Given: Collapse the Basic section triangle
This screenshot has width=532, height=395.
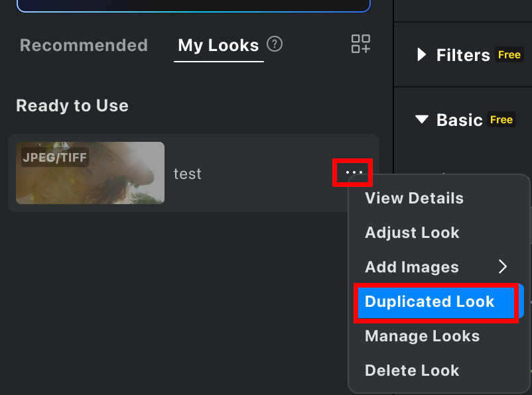Looking at the screenshot, I should click(422, 119).
